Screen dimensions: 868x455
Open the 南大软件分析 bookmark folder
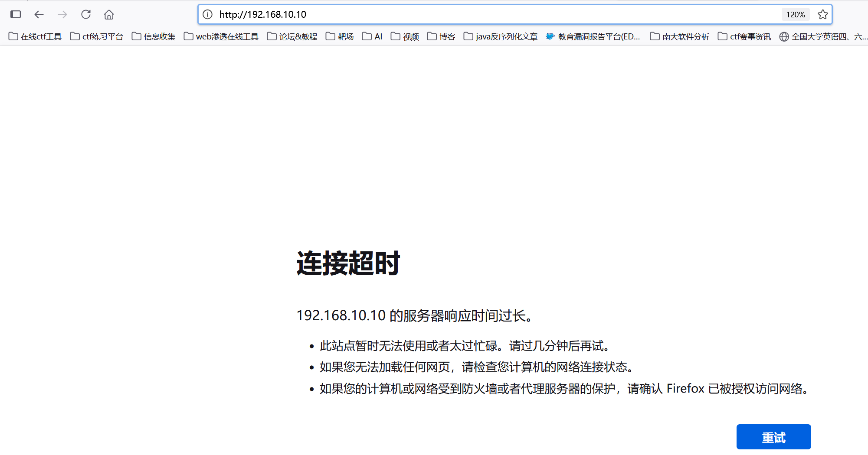click(x=680, y=36)
